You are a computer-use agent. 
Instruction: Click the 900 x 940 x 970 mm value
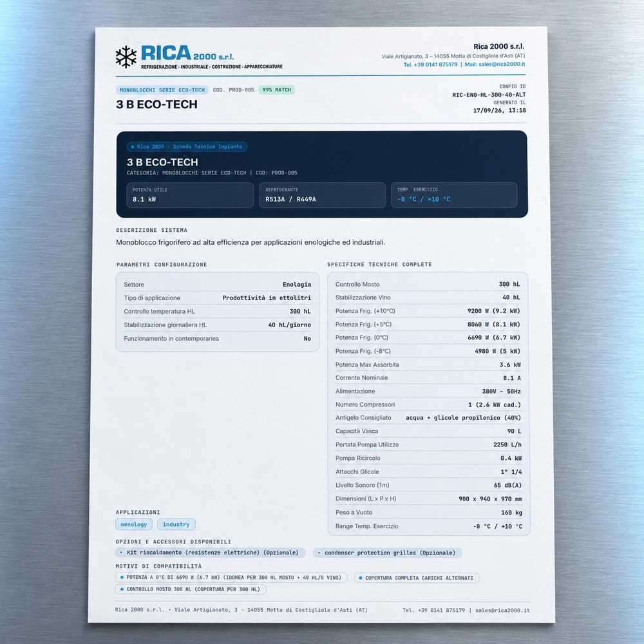tap(490, 499)
